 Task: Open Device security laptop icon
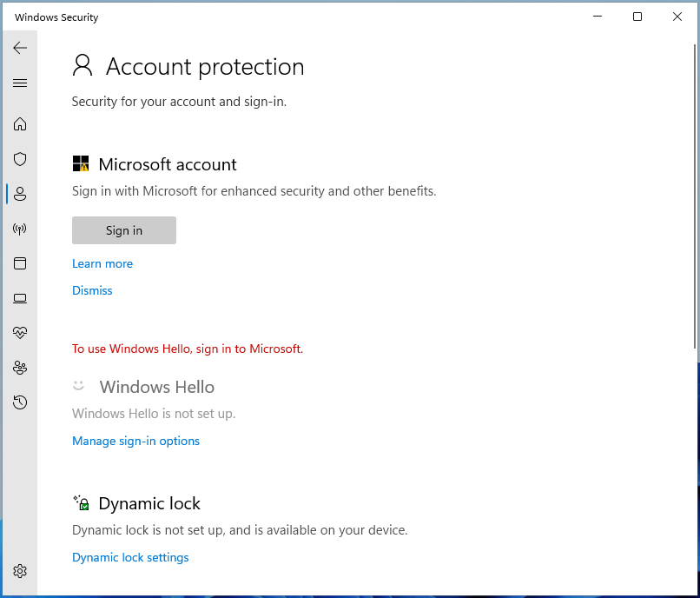[x=20, y=298]
